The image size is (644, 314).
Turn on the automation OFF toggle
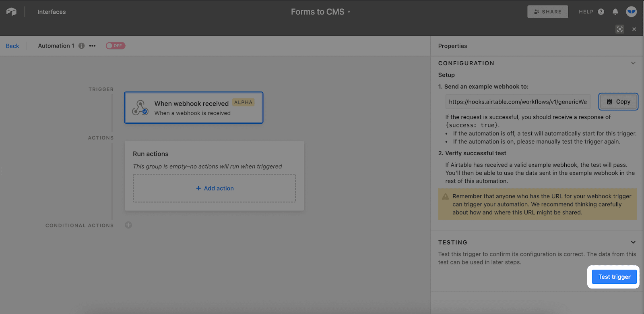pyautogui.click(x=116, y=46)
